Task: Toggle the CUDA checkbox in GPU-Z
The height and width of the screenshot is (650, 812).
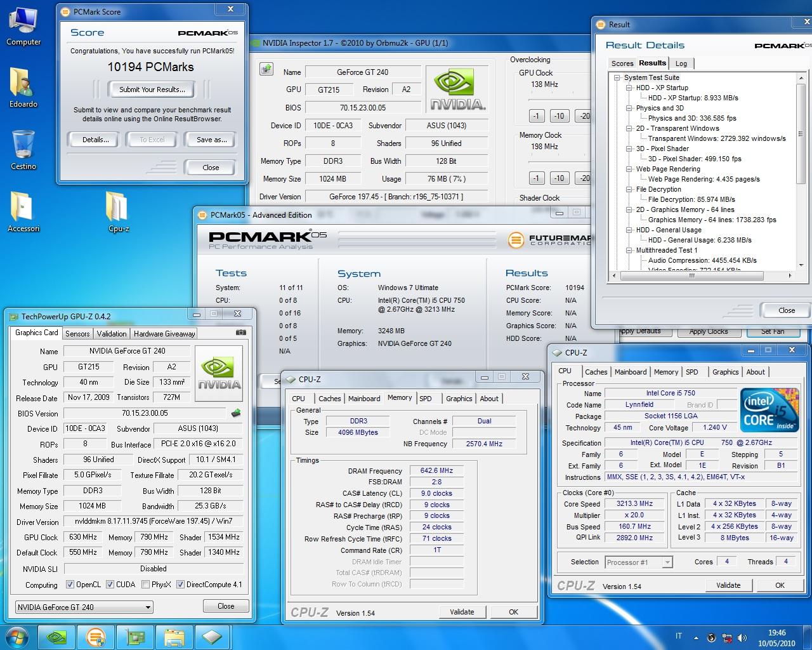Action: [x=110, y=585]
